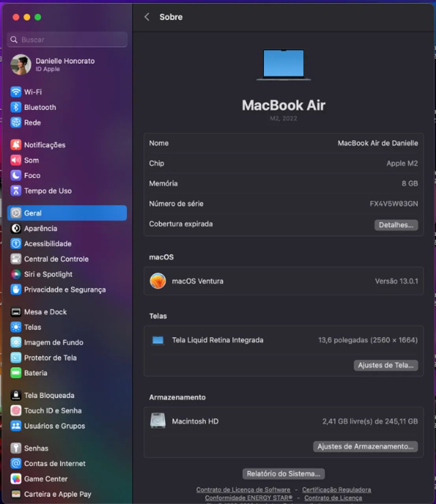Click the profile avatar photo

[21, 65]
